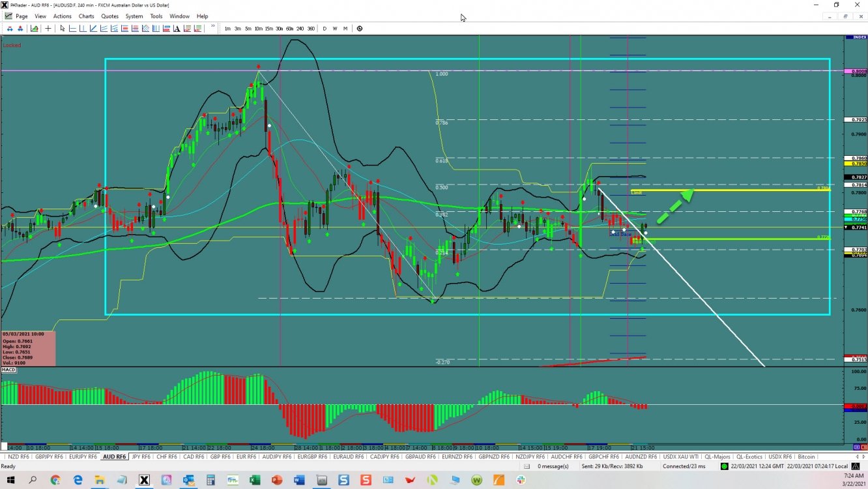Screen dimensions: 868x489
Task: Click the Windows Start button
Action: point(10,481)
